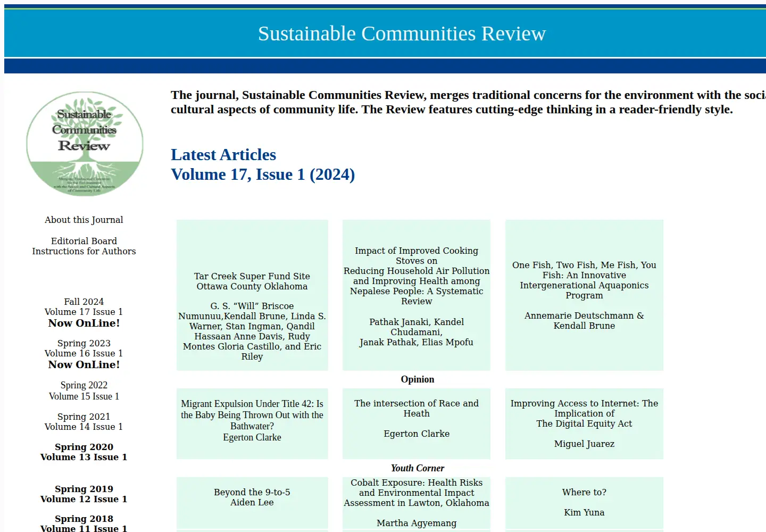Screen dimensions: 766x532
Task: Click the journal description paragraph
Action: tap(468, 102)
